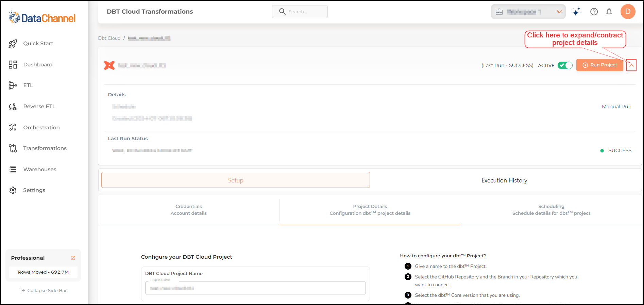Open the user avatar D menu
Image resolution: width=644 pixels, height=305 pixels.
tap(628, 12)
